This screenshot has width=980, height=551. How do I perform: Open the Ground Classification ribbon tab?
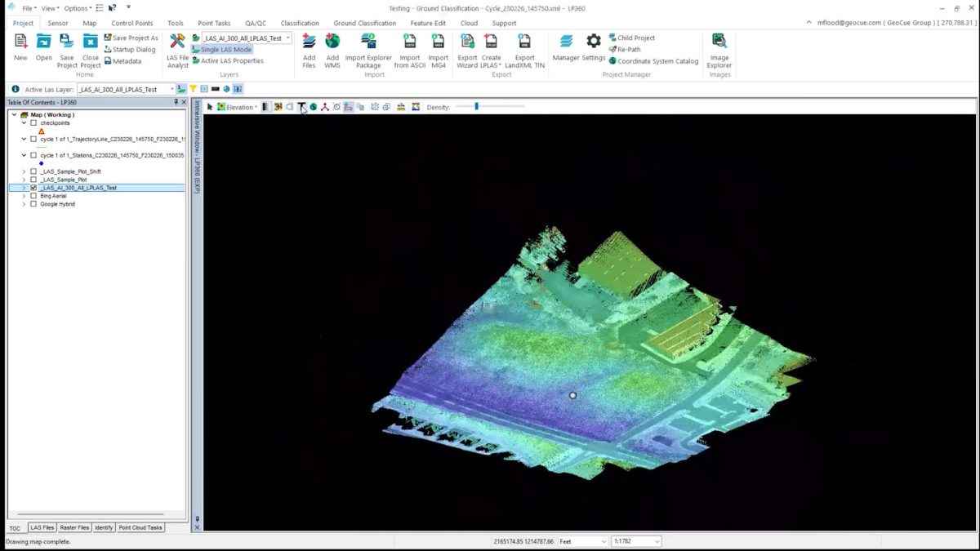[x=364, y=23]
